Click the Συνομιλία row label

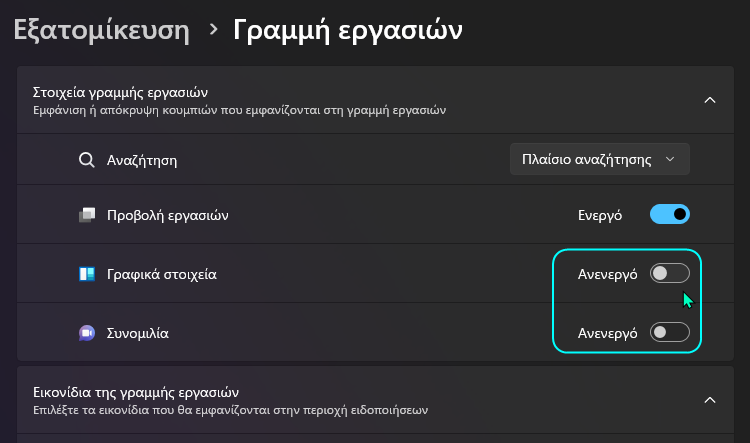138,333
